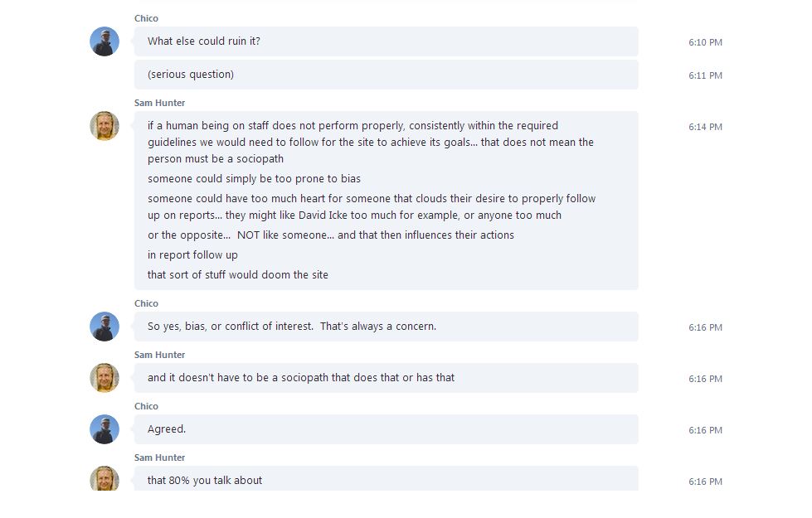Click the 6:11 PM timestamp
Image resolution: width=812 pixels, height=518 pixels.
[705, 75]
